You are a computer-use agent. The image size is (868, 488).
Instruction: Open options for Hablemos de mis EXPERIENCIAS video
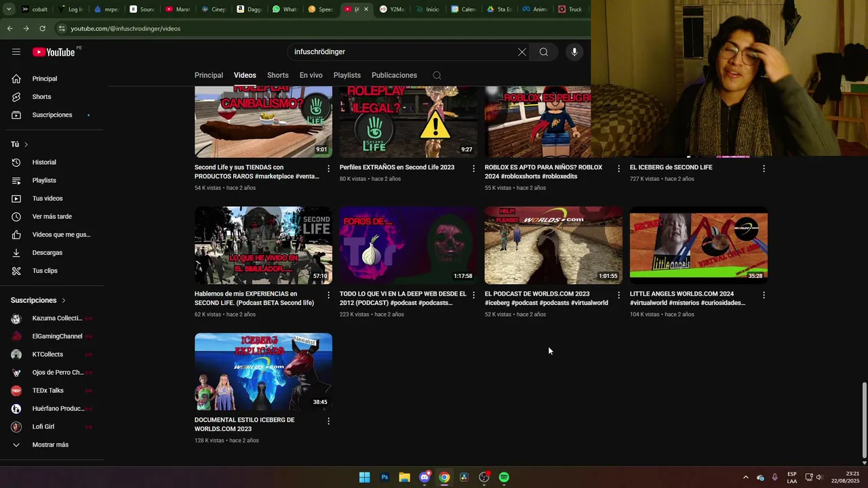pos(329,295)
